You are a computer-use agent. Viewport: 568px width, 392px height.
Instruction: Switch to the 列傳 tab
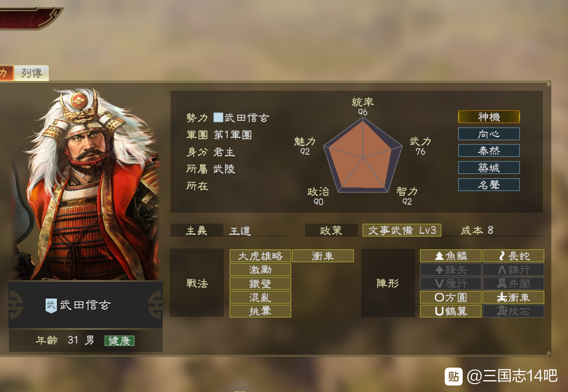pos(32,73)
